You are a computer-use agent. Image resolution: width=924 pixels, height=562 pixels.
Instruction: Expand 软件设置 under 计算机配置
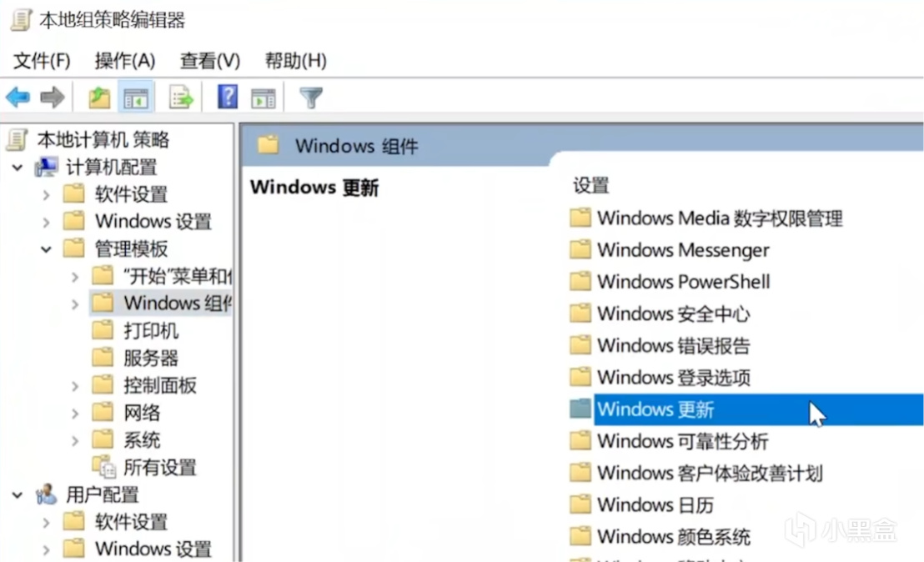46,194
